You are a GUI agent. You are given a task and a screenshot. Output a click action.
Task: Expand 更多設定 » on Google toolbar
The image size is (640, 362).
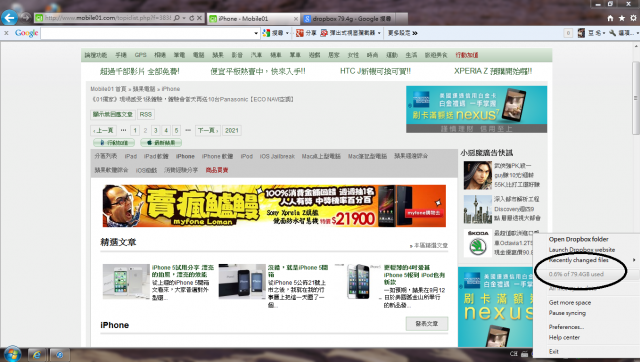point(402,33)
